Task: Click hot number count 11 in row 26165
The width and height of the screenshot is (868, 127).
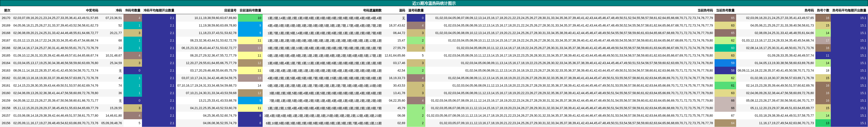Action: (823, 55)
